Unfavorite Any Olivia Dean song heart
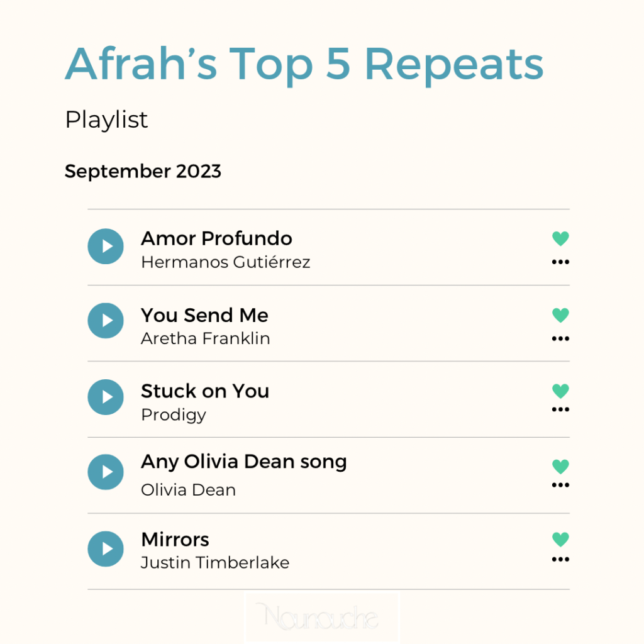 pos(560,466)
